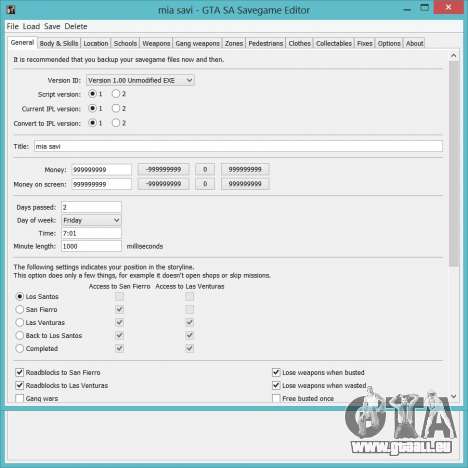This screenshot has width=468, height=468.
Task: Enable Free busted once checkbox
Action: click(276, 398)
